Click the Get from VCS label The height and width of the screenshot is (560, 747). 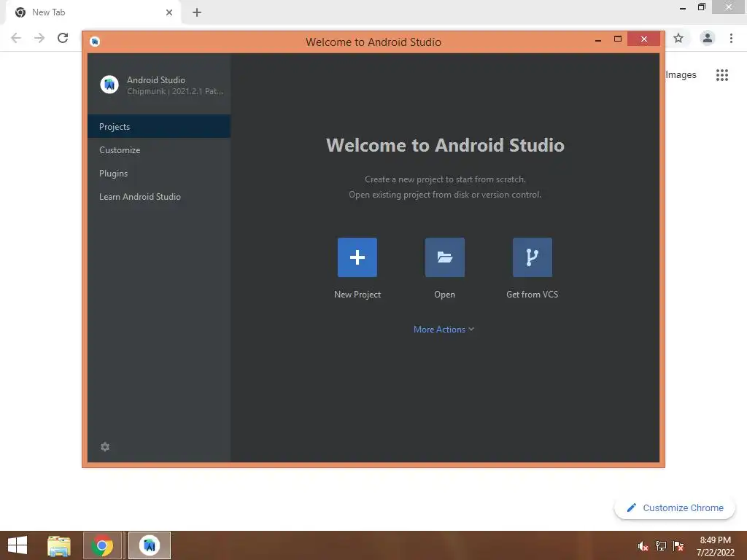coord(532,295)
